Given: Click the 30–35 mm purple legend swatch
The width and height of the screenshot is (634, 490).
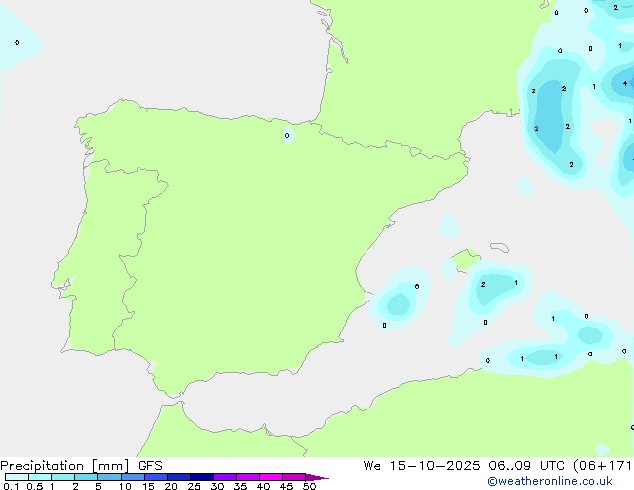Looking at the screenshot, I should pos(225,477).
